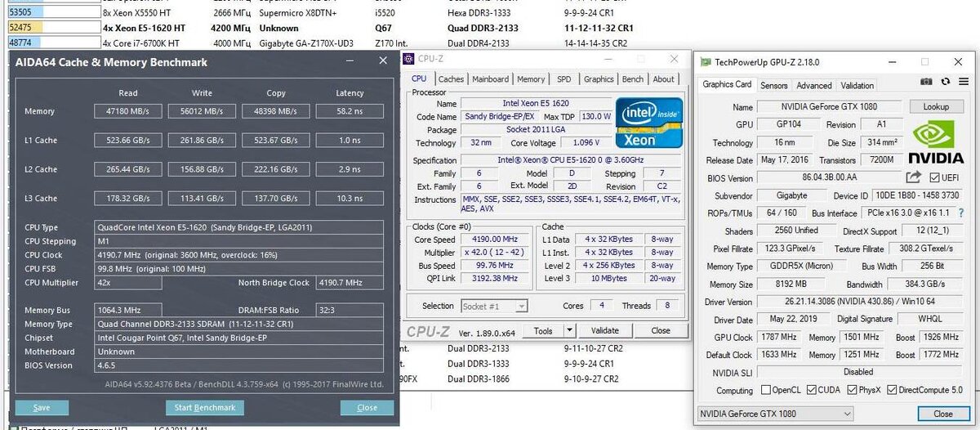Click the Tools button in CPU-Z

click(543, 331)
